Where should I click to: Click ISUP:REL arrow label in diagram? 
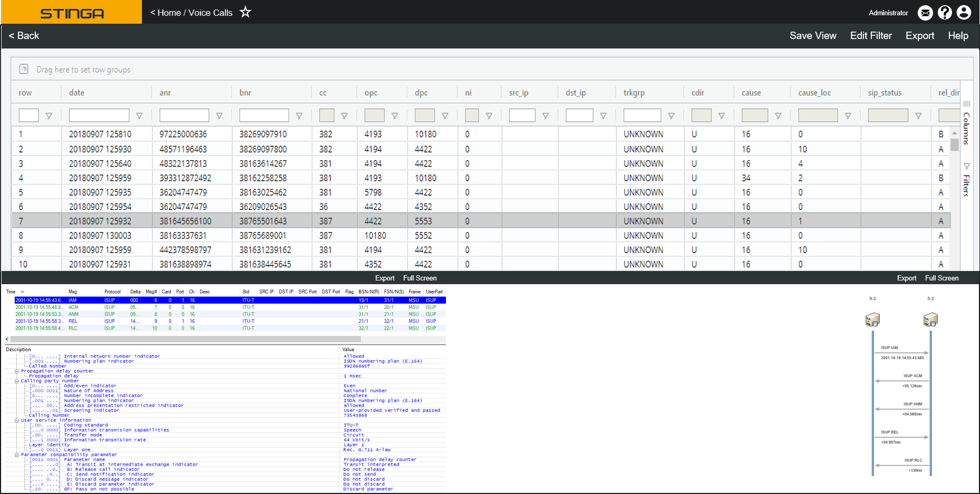tap(889, 432)
